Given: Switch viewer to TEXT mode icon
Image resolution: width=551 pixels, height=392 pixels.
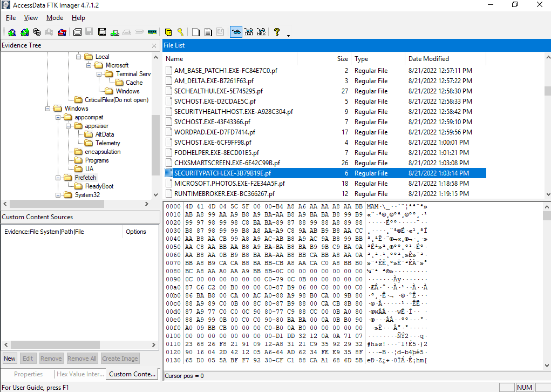Looking at the screenshot, I should tap(249, 32).
